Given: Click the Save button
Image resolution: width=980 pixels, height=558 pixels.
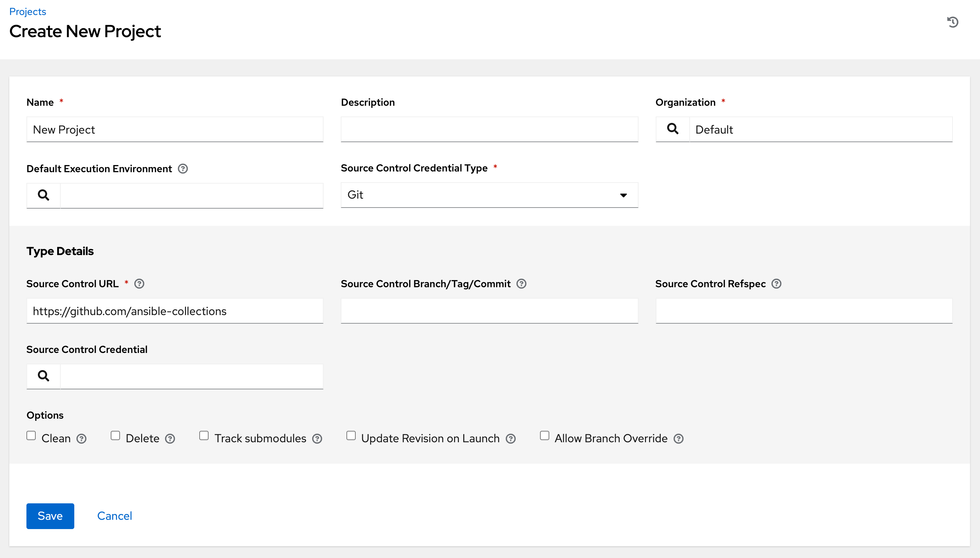Looking at the screenshot, I should pyautogui.click(x=50, y=516).
